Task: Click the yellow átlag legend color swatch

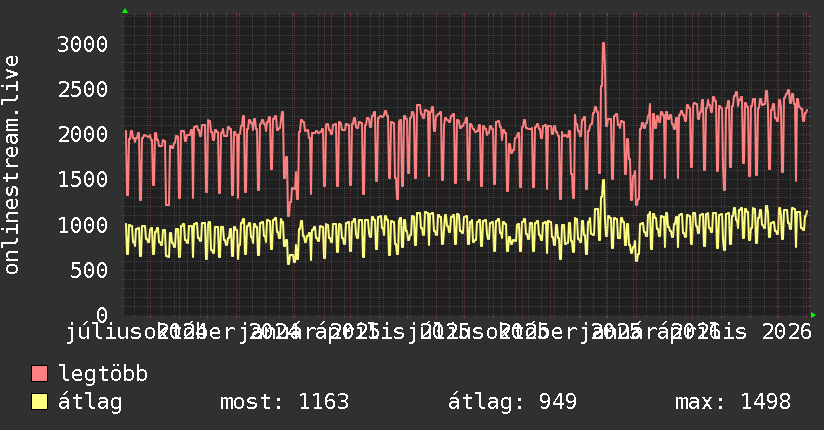Action: (39, 402)
